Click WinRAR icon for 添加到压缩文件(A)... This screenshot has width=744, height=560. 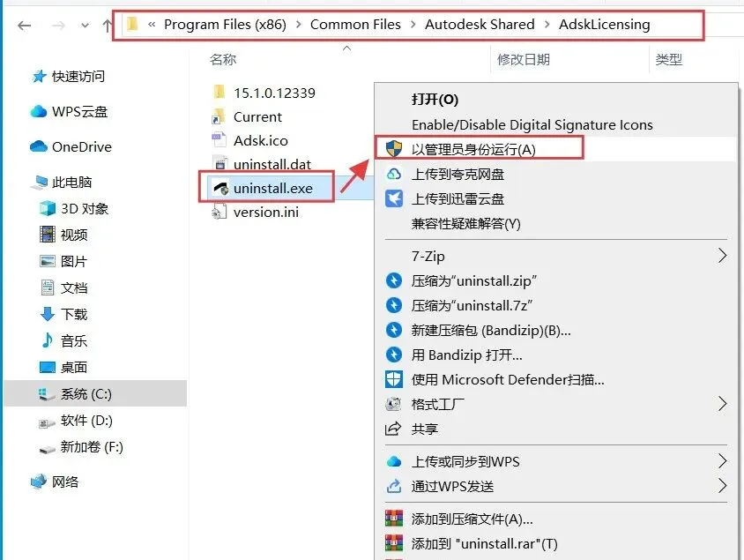coord(394,519)
